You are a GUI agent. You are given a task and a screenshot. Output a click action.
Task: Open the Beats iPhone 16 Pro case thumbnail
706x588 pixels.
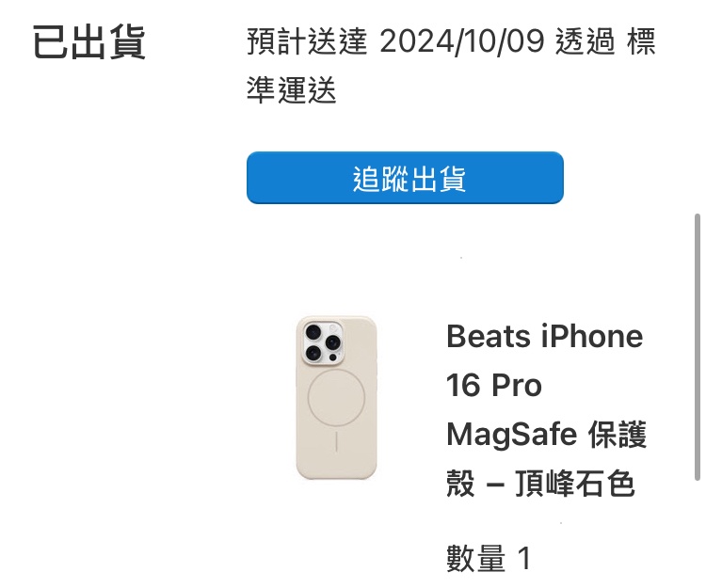[336, 398]
